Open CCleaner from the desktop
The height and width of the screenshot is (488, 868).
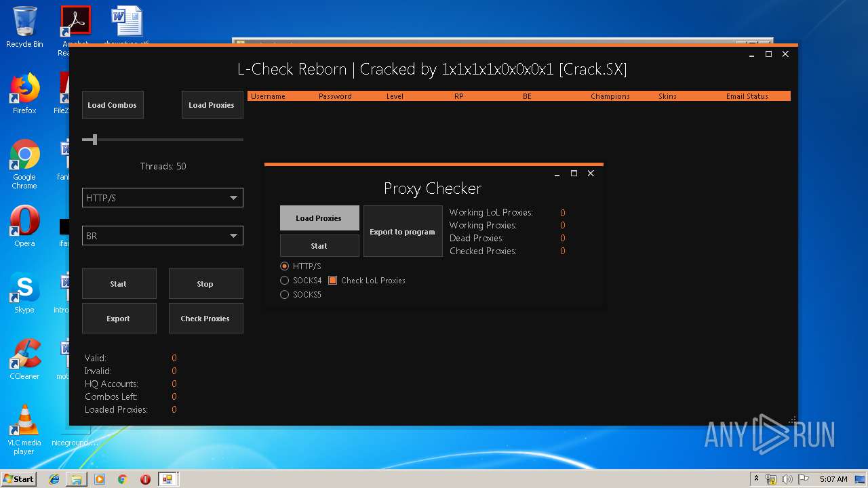tap(24, 359)
